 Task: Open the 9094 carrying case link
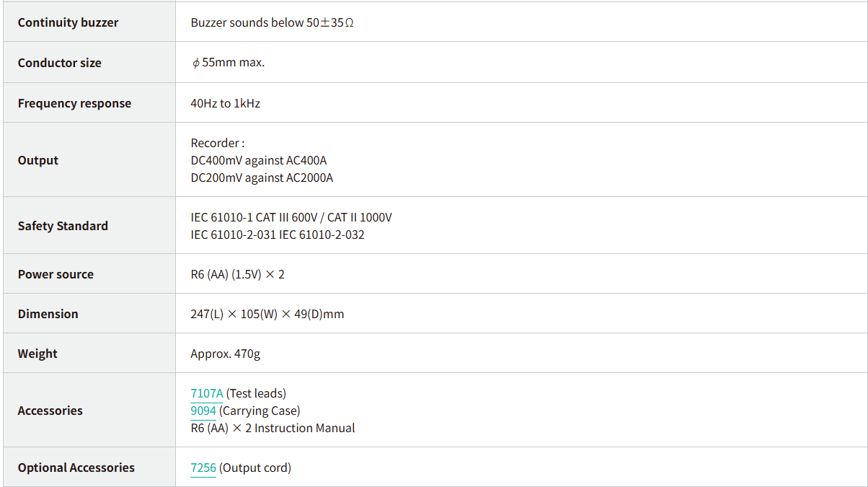point(203,411)
